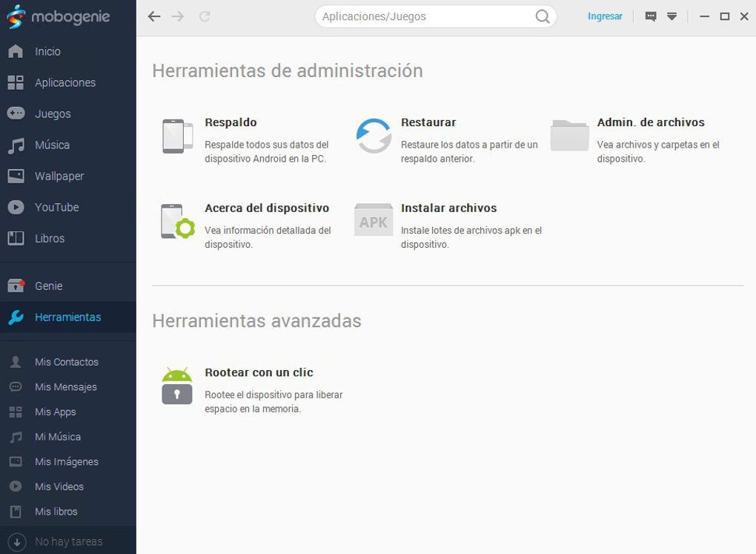This screenshot has width=756, height=554.
Task: Click the download tasks arrow icon
Action: point(17,541)
